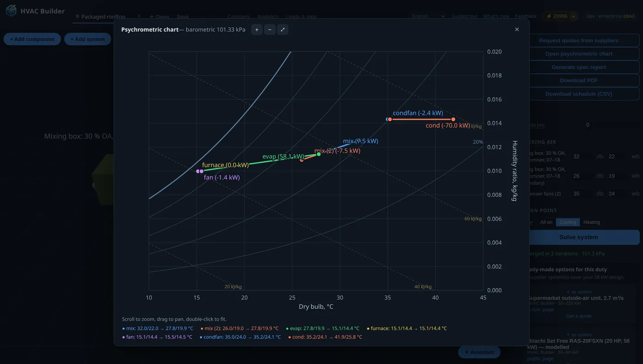Click the condfan legend entry 35.0/24.0
The image size is (643, 364).
point(240,337)
